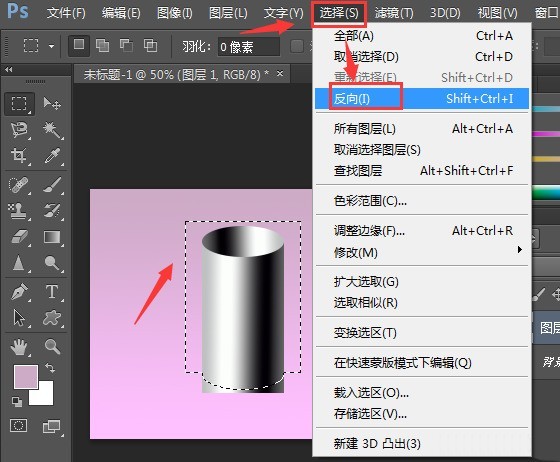Select the Hand tool
Viewport: 560px width, 462px height.
coord(19,347)
